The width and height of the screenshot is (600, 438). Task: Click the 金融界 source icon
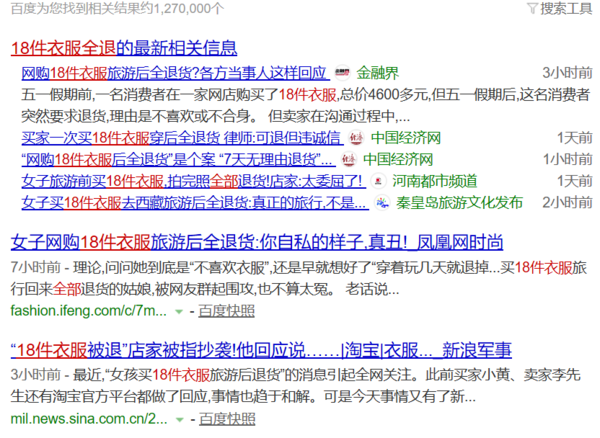[x=342, y=73]
